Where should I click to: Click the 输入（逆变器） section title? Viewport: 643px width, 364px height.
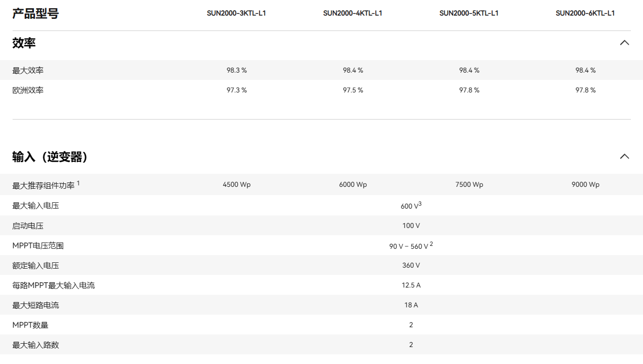(x=50, y=157)
